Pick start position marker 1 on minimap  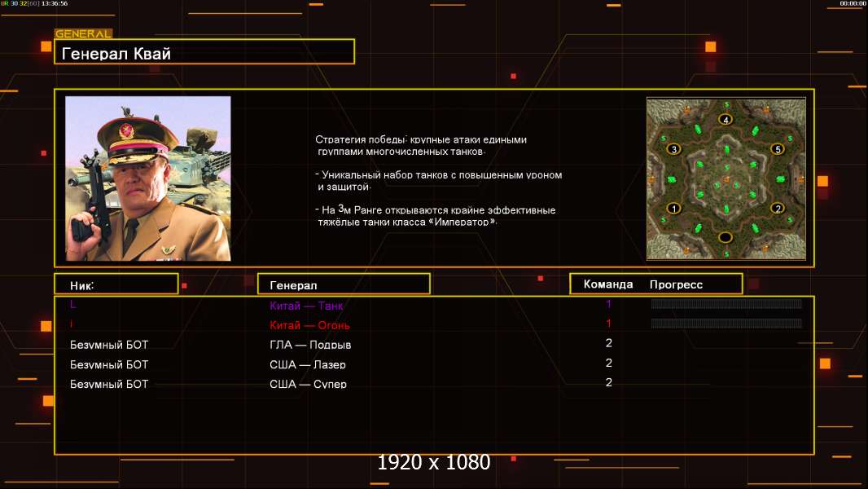point(673,209)
